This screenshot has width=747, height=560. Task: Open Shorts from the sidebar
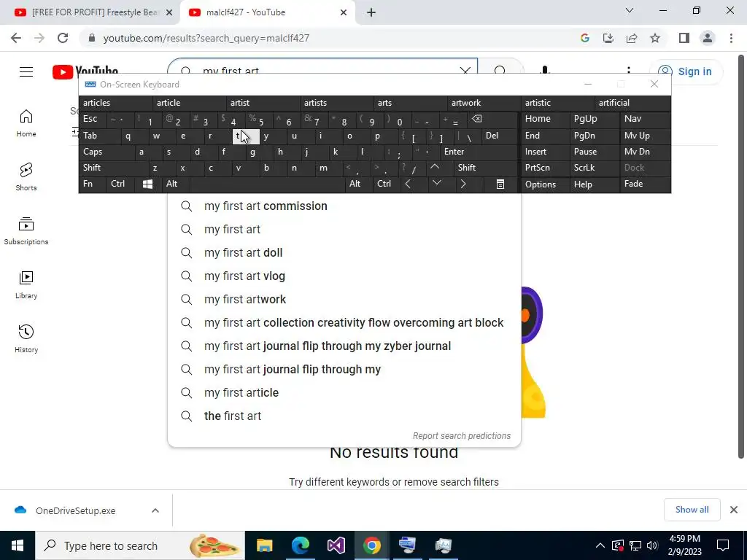pyautogui.click(x=26, y=177)
